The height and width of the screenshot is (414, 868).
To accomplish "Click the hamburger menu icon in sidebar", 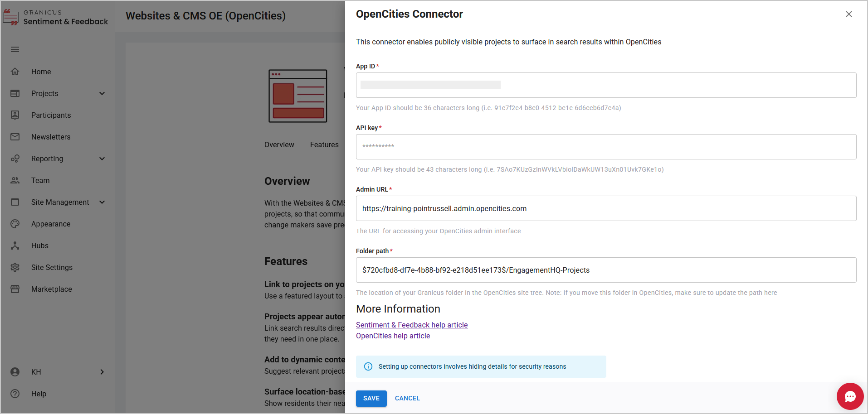I will pos(15,49).
